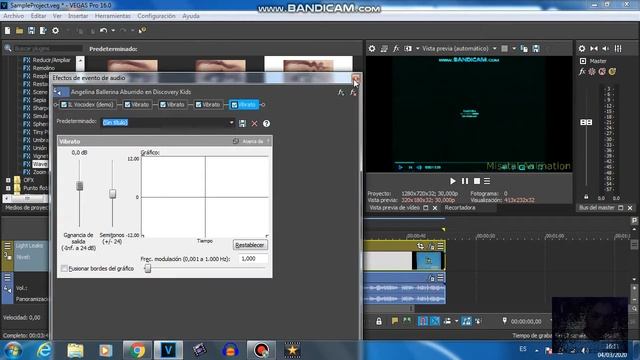Screen dimensions: 640x360
Task: Save the project with the toolbar disk icon
Action: [x=31, y=31]
